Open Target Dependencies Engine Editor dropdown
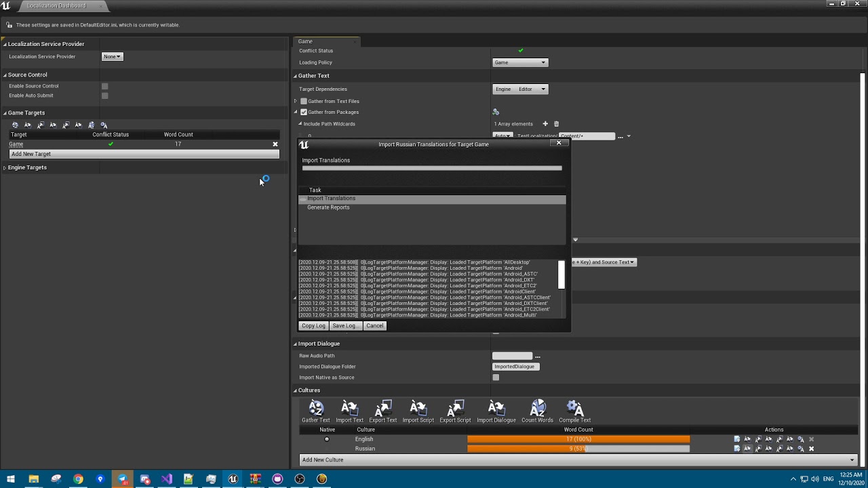The width and height of the screenshot is (868, 488). tap(519, 89)
